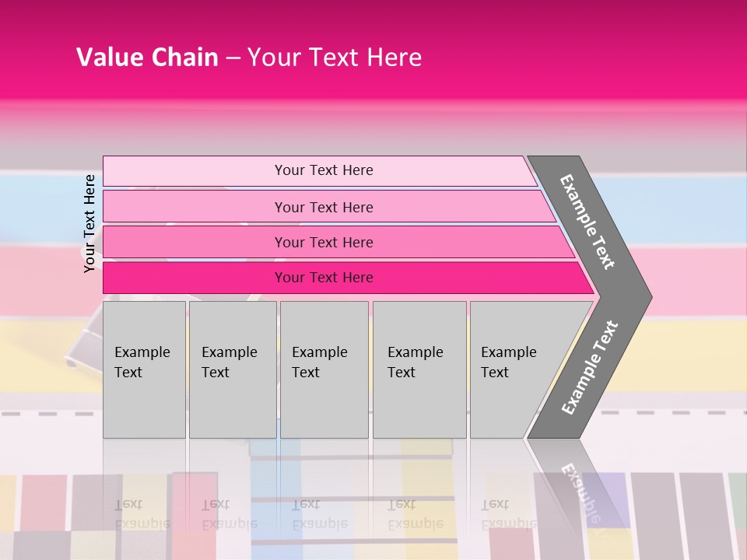Screen dimensions: 747x560
Task: Click the mirrored text under the fifth gray box
Action: click(508, 514)
